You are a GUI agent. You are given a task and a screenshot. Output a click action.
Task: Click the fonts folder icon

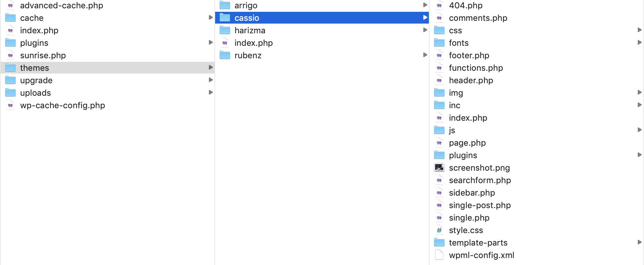coord(439,43)
